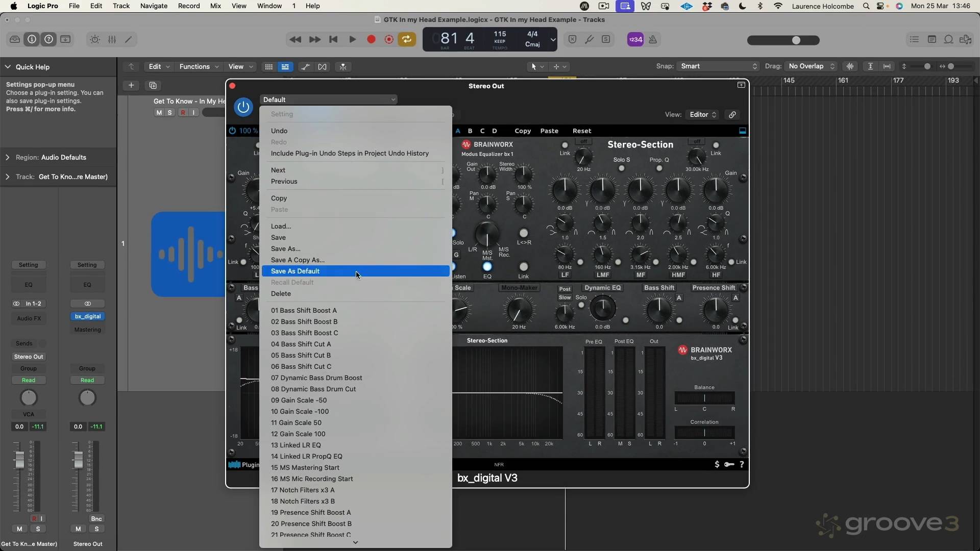
Task: Choose Save As Default menu entry
Action: (x=295, y=271)
